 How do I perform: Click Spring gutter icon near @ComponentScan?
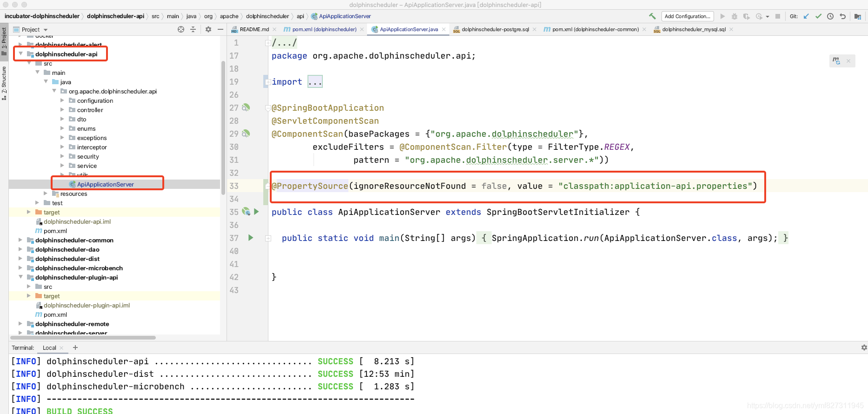click(246, 134)
